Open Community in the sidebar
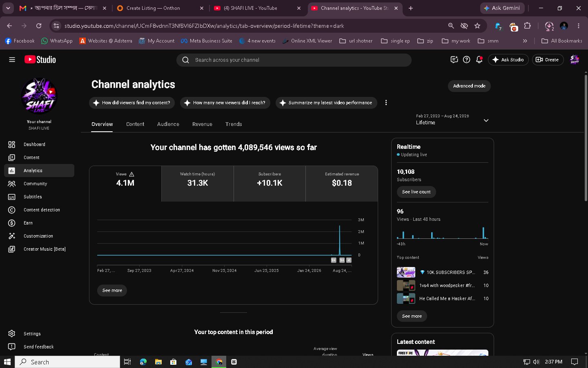Image resolution: width=588 pixels, height=368 pixels. 39,184
